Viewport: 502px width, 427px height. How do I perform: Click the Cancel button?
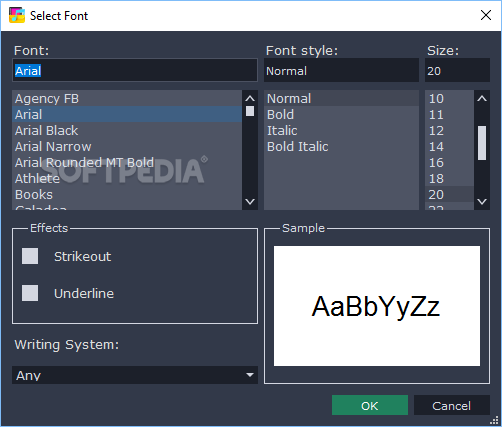pos(452,405)
